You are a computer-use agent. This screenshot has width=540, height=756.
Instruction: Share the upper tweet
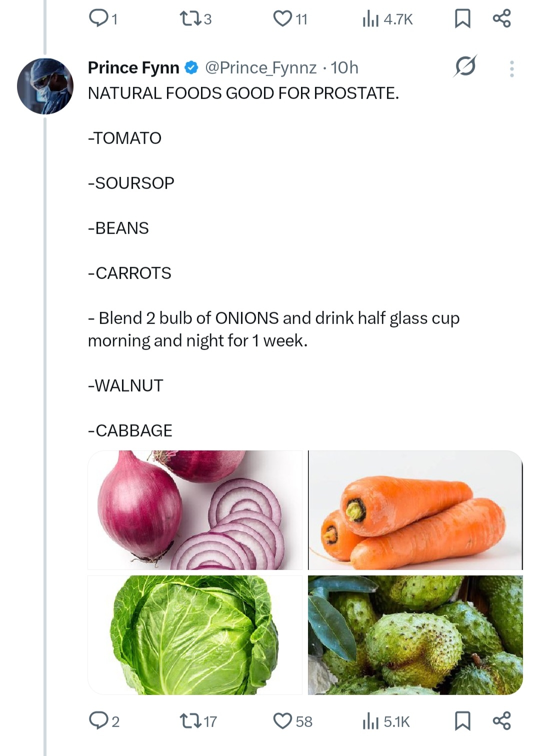point(501,18)
